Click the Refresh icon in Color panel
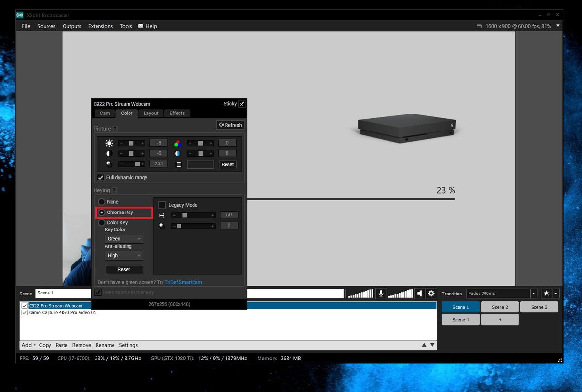 230,125
